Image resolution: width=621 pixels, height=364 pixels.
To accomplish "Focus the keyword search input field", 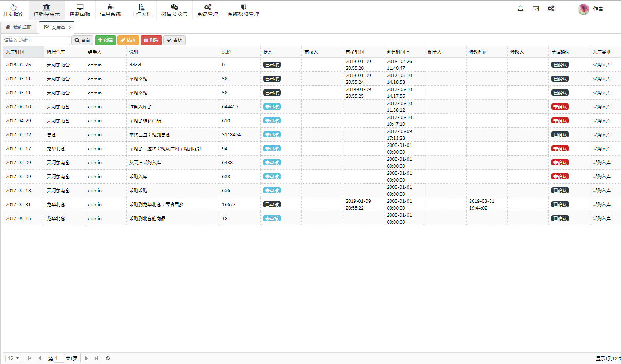I will point(36,40).
